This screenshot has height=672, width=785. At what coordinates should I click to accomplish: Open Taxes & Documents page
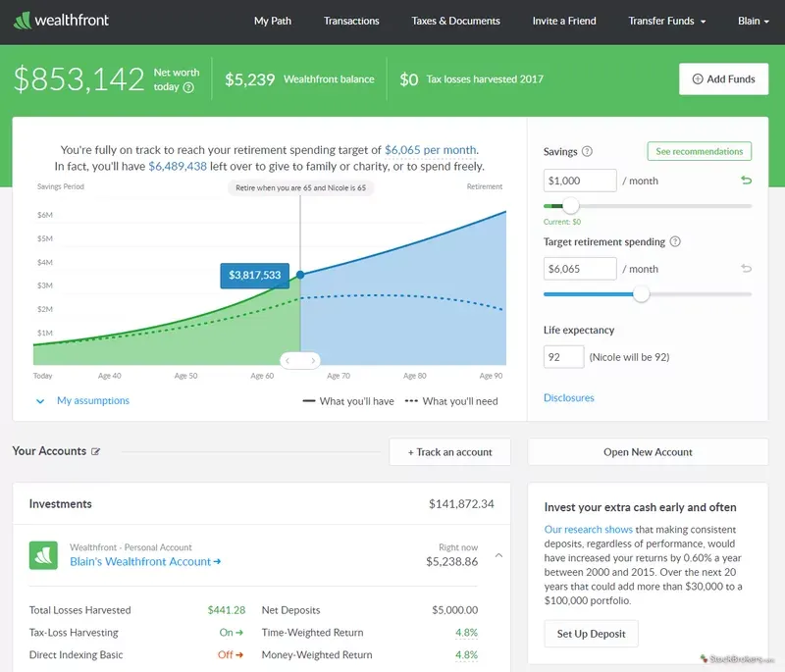pos(455,21)
